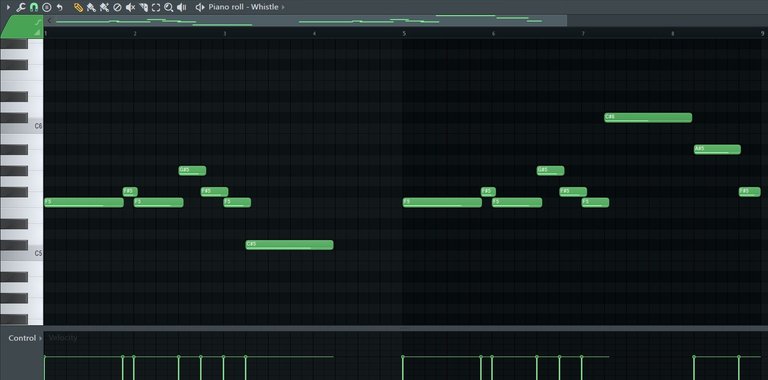Select the Delete tool icon
The height and width of the screenshot is (380, 768).
tap(117, 7)
